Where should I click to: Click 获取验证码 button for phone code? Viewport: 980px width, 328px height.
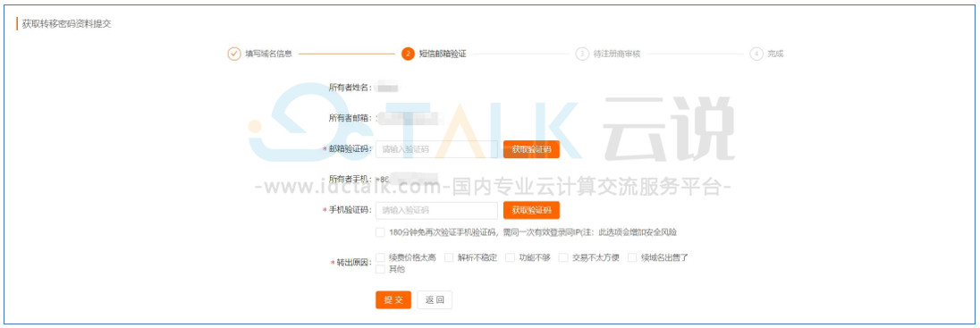click(531, 210)
